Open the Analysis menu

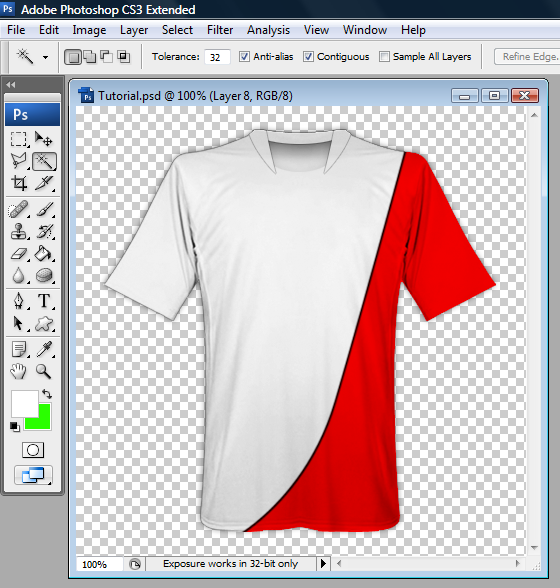[x=268, y=30]
